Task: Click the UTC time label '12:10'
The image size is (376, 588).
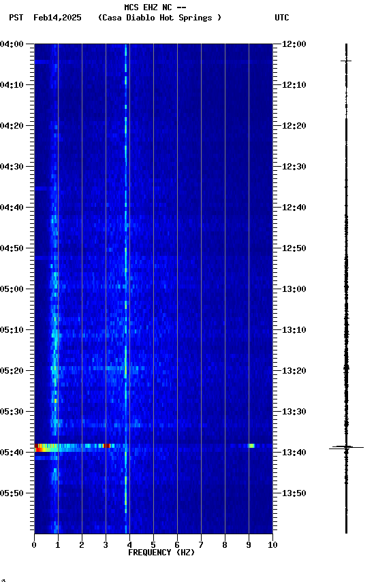Action: [294, 85]
